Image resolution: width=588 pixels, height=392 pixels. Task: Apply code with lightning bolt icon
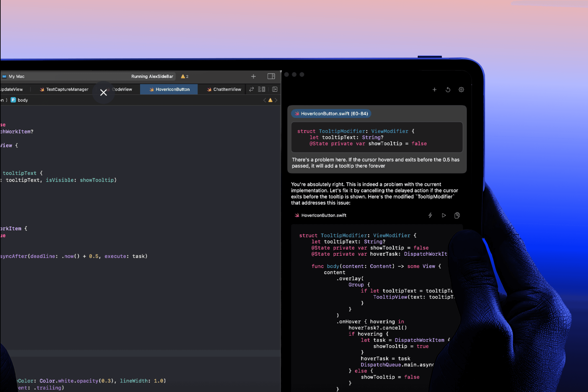point(430,215)
